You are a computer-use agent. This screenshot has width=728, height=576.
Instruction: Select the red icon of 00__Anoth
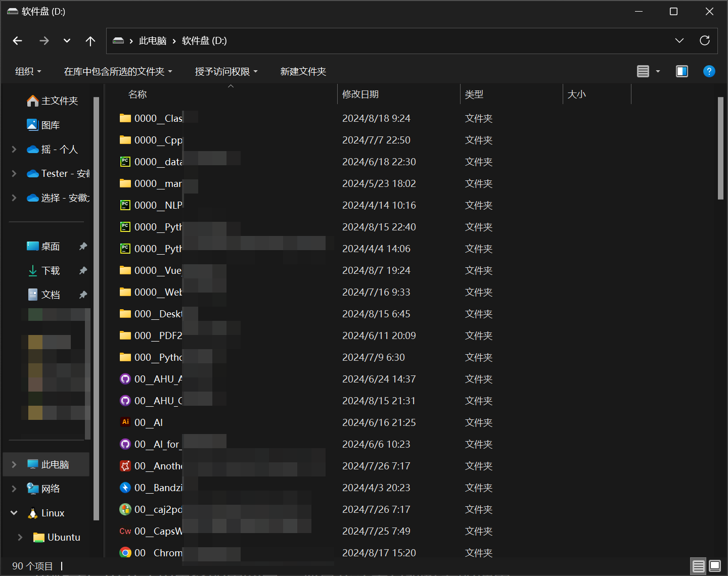[x=125, y=466]
